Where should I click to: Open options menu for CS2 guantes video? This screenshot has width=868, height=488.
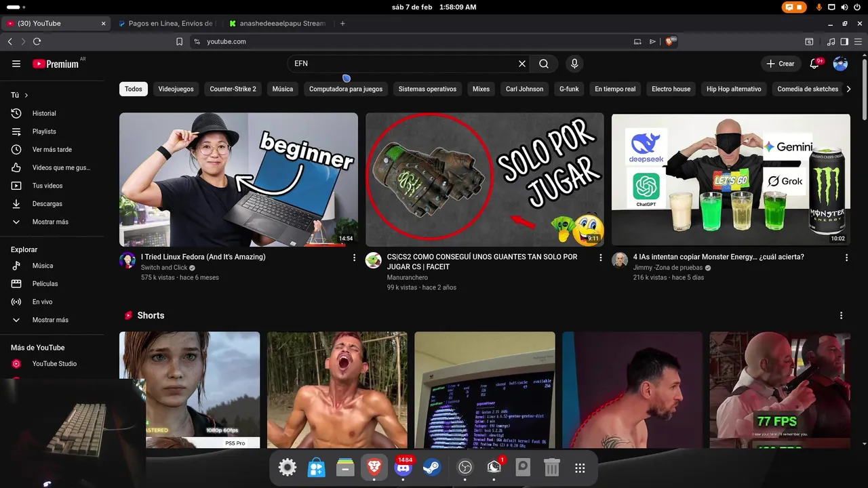pyautogui.click(x=600, y=258)
